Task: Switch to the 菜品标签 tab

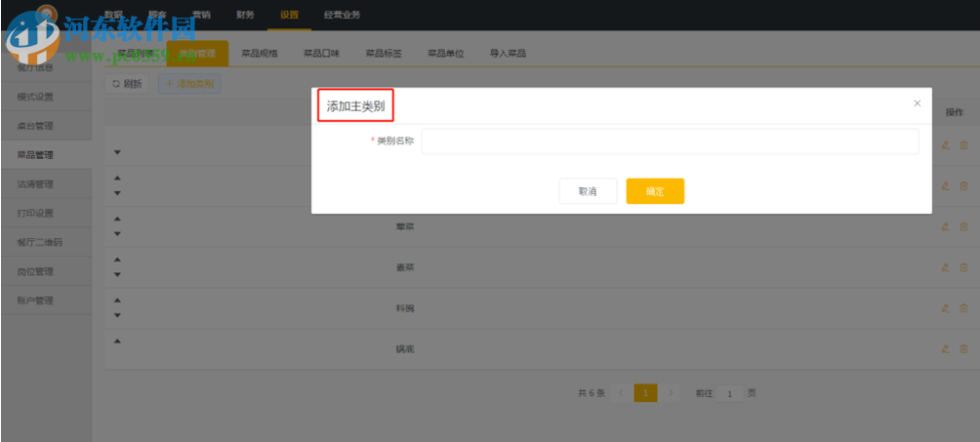Action: (384, 53)
